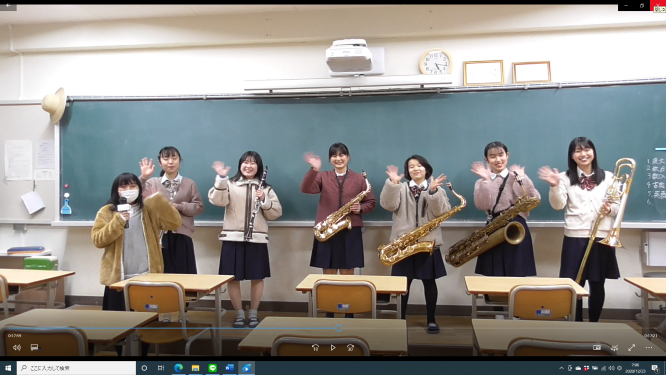The width and height of the screenshot is (666, 375).
Task: Toggle fullscreen with the arrows icon
Action: point(632,347)
